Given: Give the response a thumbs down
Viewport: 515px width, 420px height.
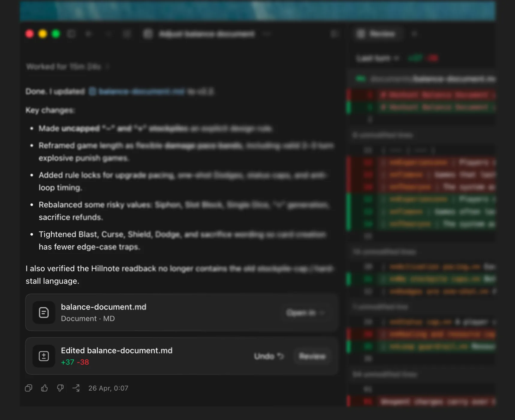Looking at the screenshot, I should click(60, 388).
